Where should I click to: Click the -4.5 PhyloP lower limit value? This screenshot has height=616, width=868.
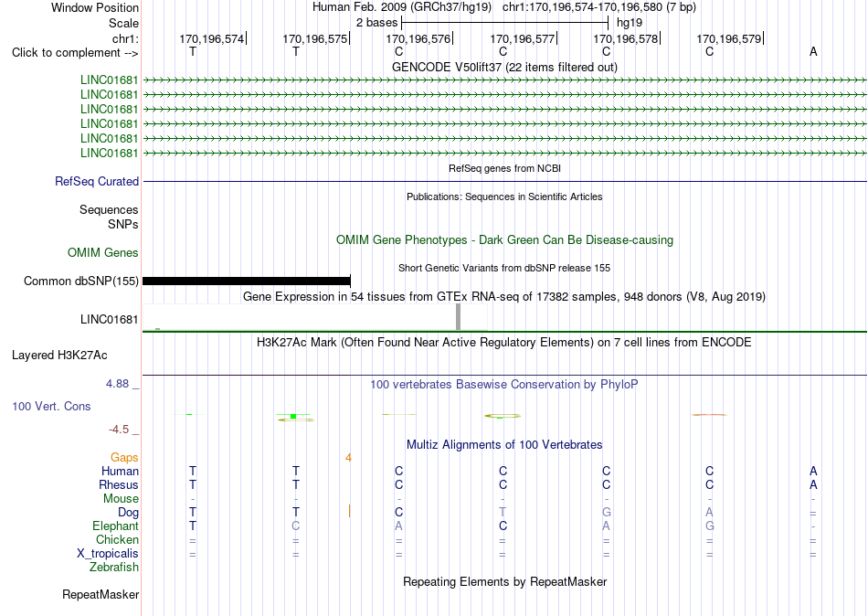point(119,430)
